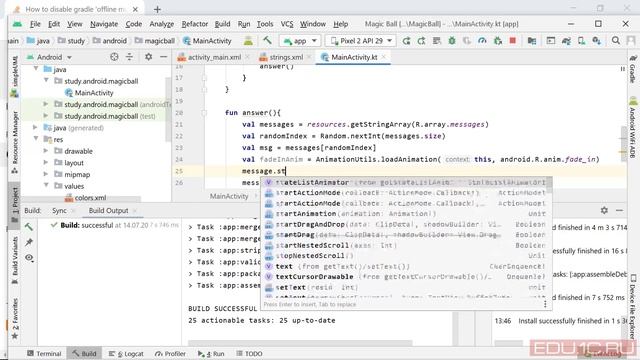Open the Gradle side panel
Screen dimensions: 640x360
point(633,69)
